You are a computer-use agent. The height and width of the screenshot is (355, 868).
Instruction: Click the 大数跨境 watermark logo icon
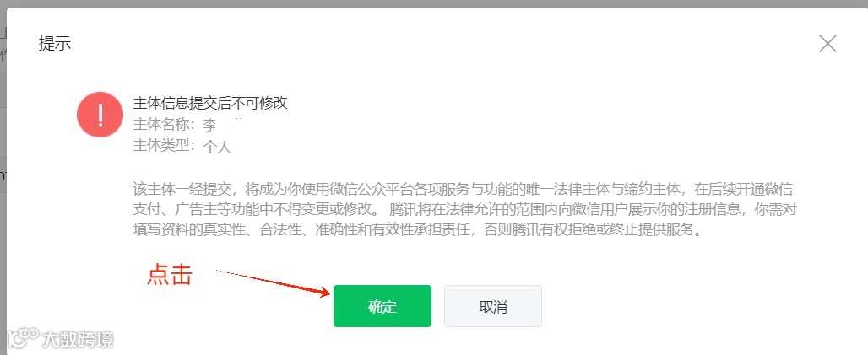coord(23,338)
